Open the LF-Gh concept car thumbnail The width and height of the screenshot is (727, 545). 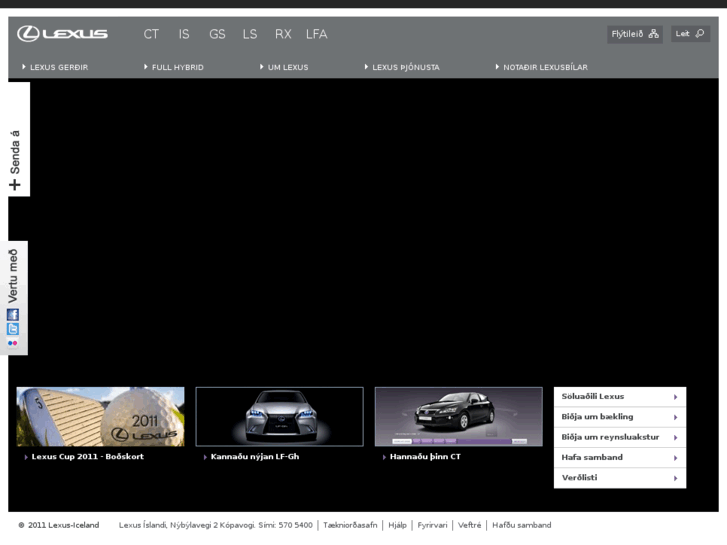coord(280,417)
